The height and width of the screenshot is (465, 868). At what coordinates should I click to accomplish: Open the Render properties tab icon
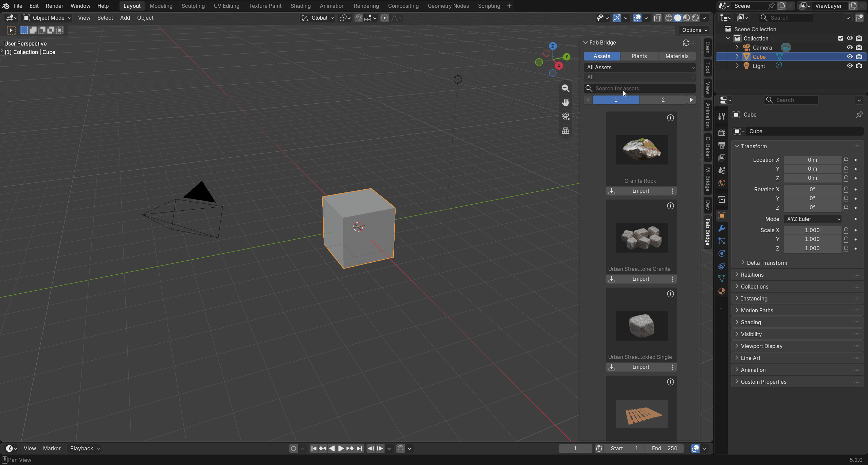pos(722,132)
